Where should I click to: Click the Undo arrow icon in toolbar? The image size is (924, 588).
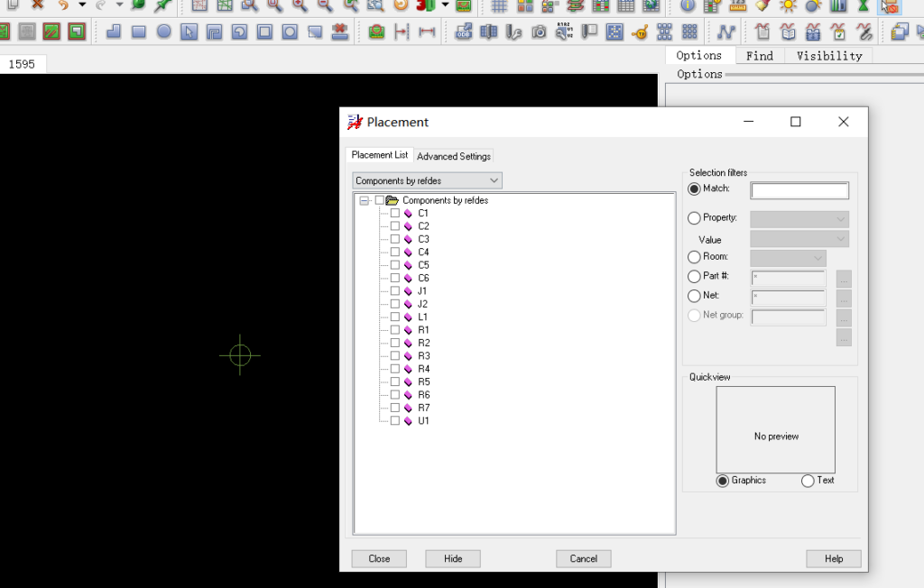(x=63, y=5)
